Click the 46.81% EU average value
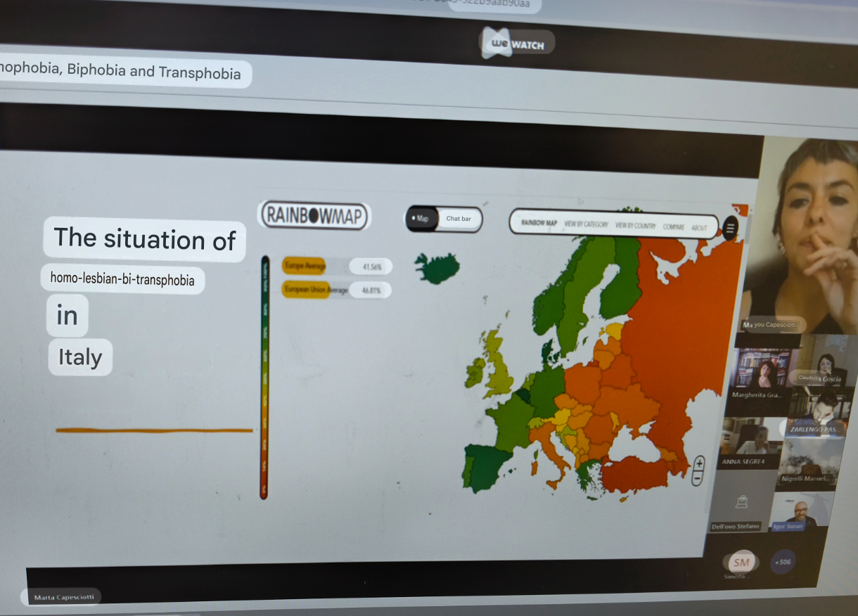Screen dimensions: 858x616 [x=370, y=290]
